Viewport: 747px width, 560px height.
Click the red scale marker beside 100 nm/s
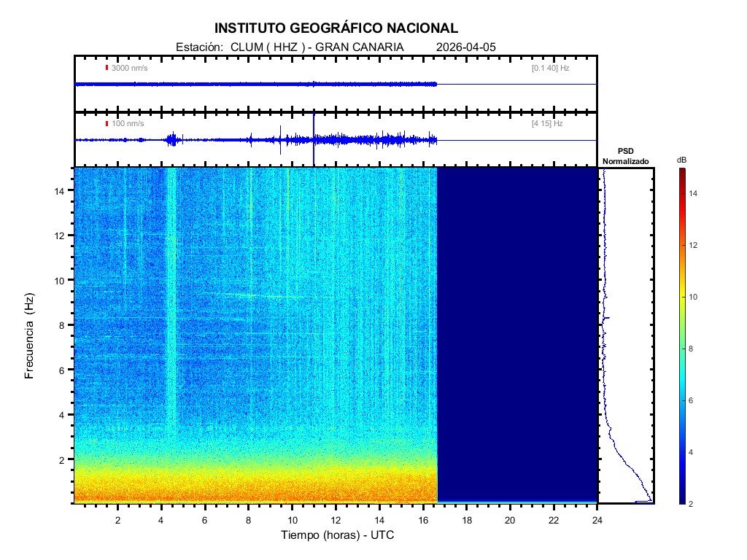pos(107,123)
